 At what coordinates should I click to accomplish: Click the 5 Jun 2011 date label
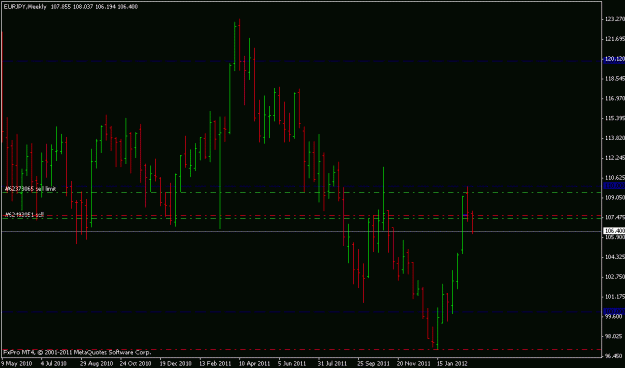pos(292,364)
